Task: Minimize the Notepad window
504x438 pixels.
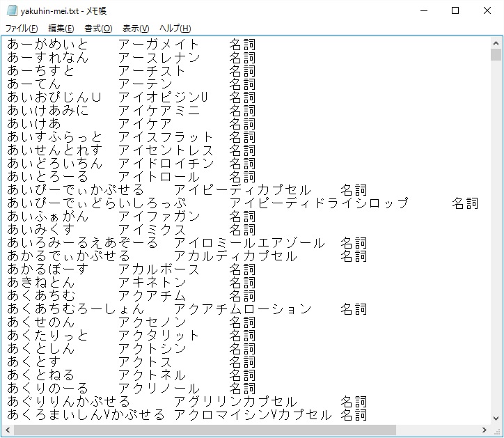Action: [424, 10]
